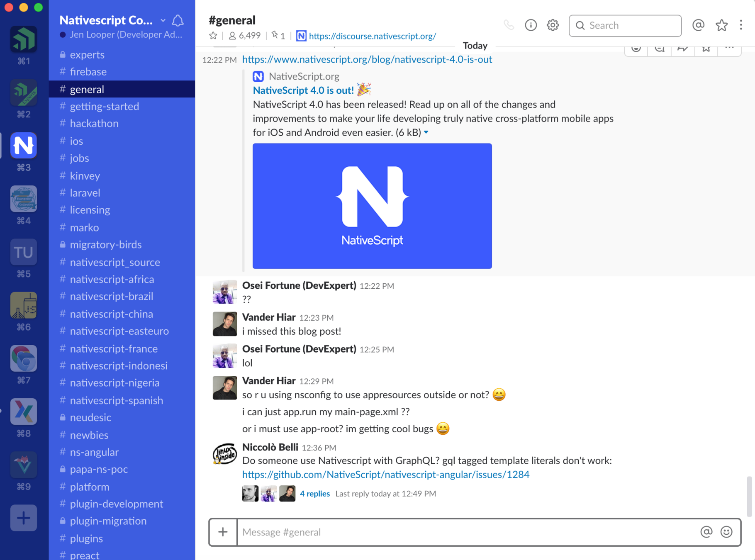The width and height of the screenshot is (755, 560).
Task: Open the X-logo workspace (⌘8)
Action: pyautogui.click(x=24, y=411)
